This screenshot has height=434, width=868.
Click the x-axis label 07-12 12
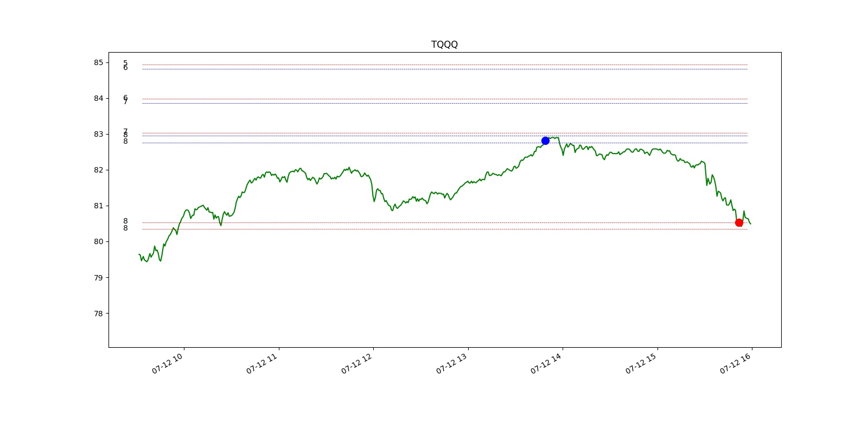356,363
